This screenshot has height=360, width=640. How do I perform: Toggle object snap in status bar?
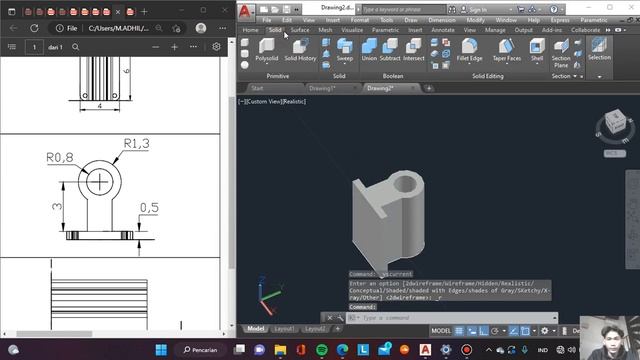click(x=525, y=331)
